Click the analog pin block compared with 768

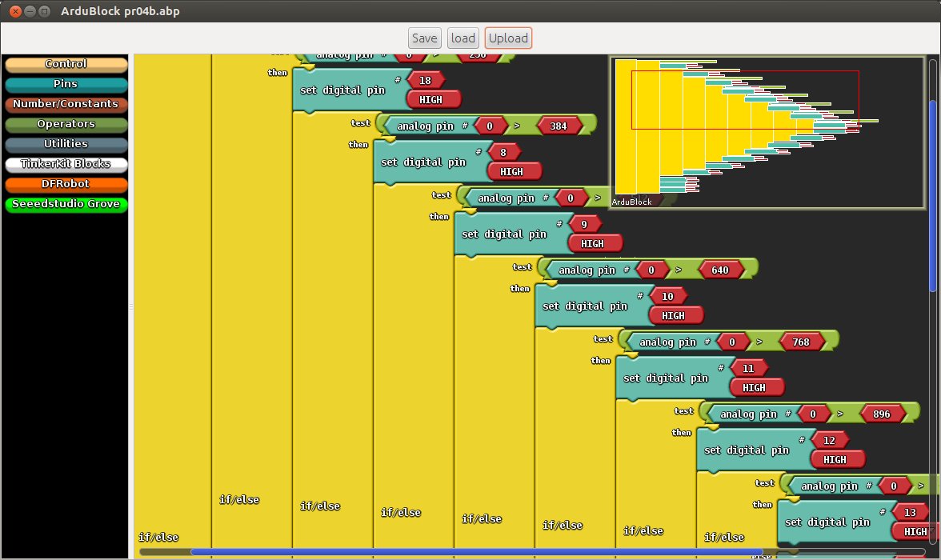pos(667,342)
